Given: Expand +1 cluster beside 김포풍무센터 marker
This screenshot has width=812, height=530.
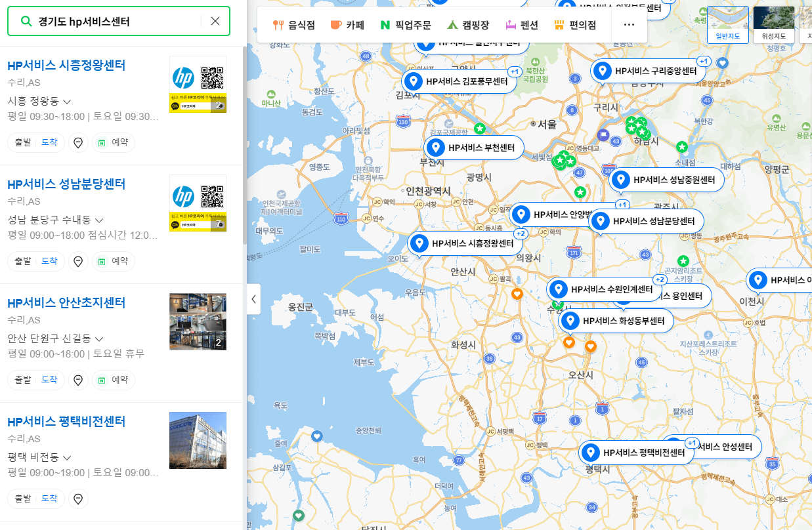Looking at the screenshot, I should 515,71.
